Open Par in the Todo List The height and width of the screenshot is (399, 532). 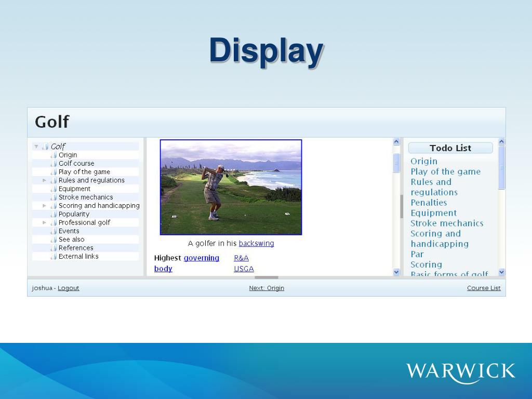click(417, 255)
